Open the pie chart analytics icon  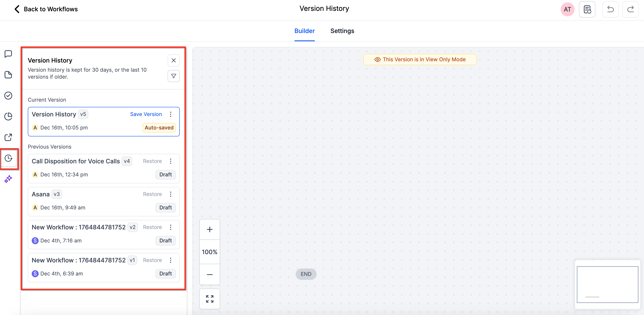click(8, 116)
